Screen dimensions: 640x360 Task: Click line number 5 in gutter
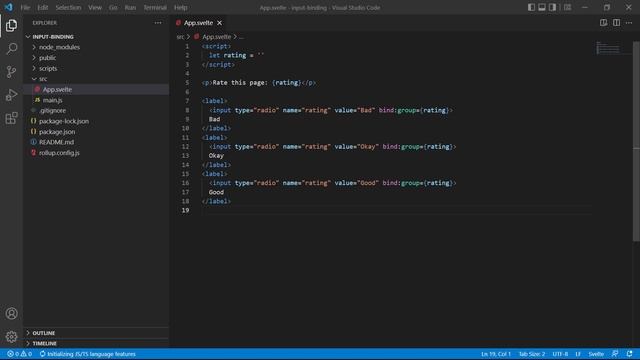pyautogui.click(x=187, y=83)
